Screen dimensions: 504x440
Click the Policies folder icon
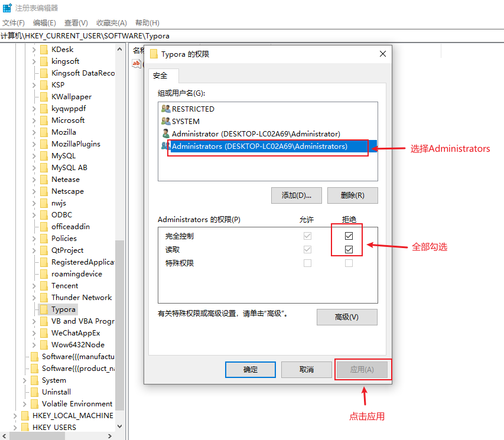(x=44, y=239)
